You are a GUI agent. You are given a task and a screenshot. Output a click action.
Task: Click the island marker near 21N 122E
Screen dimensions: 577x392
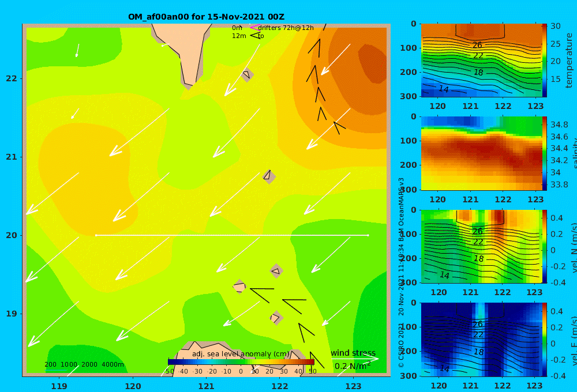tap(269, 176)
